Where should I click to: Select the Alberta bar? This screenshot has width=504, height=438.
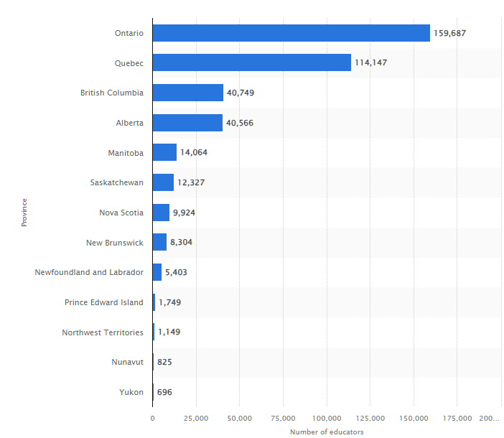coord(187,123)
